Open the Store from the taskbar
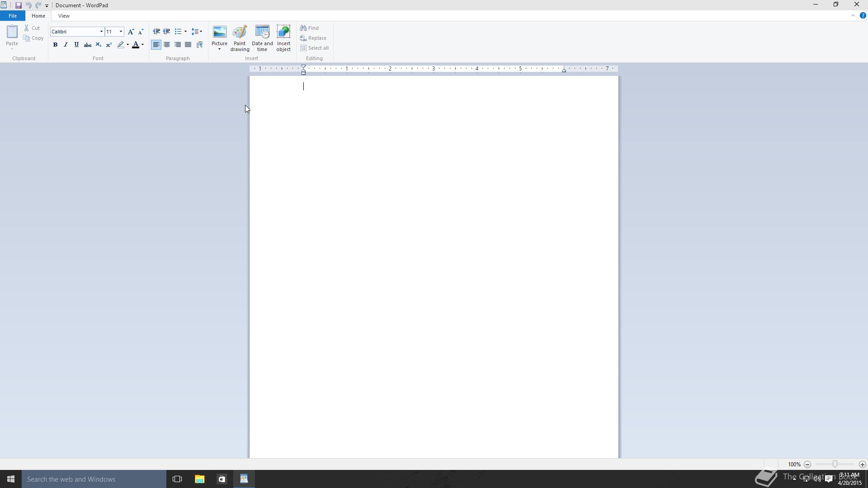This screenshot has height=488, width=868. pos(222,479)
